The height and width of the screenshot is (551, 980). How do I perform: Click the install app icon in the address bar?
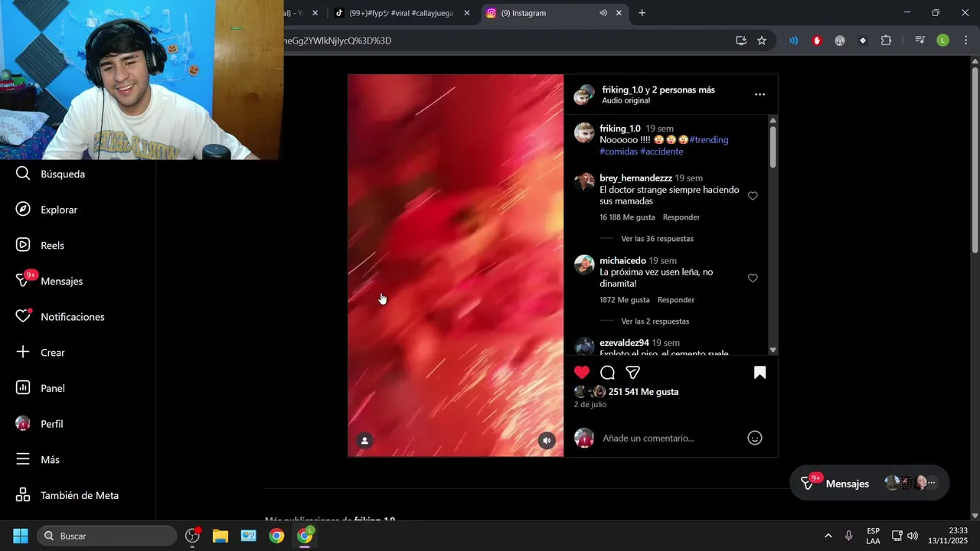[740, 41]
